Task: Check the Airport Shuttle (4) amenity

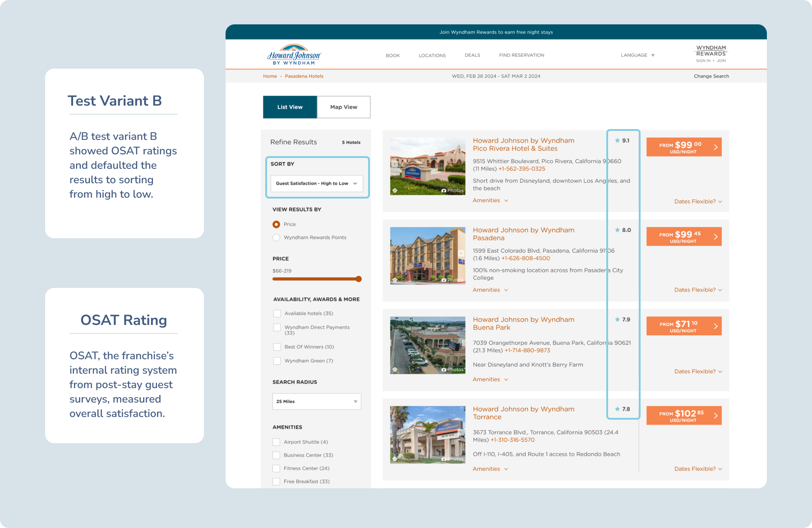Action: coord(276,442)
